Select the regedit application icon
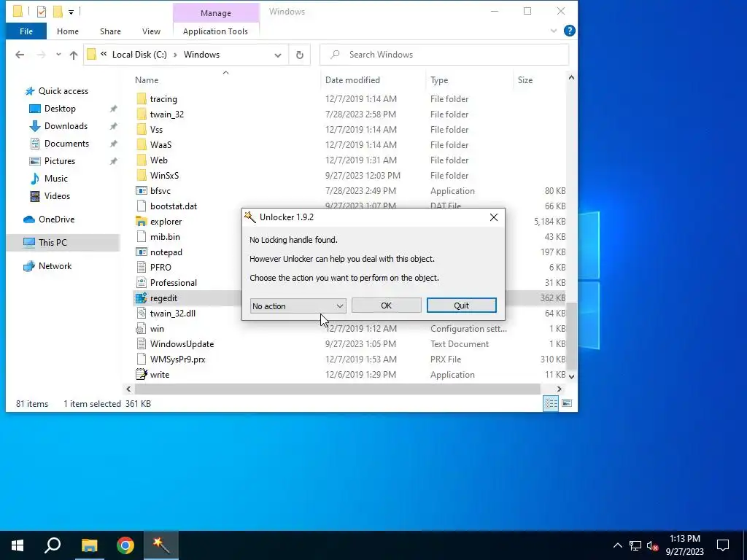This screenshot has height=560, width=747. point(141,298)
